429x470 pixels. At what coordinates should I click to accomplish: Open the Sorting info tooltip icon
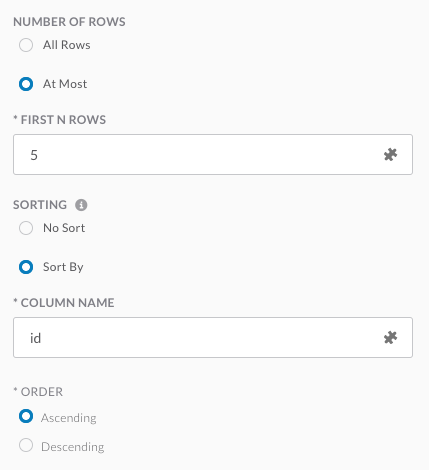click(81, 205)
